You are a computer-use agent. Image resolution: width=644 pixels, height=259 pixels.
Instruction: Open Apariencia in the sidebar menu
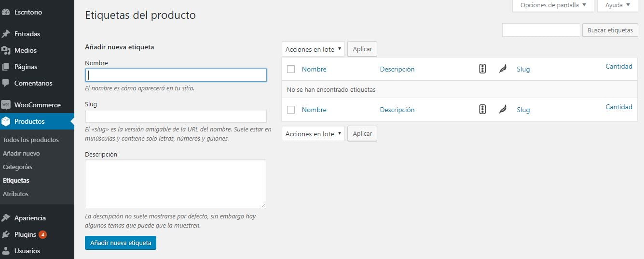click(x=30, y=218)
